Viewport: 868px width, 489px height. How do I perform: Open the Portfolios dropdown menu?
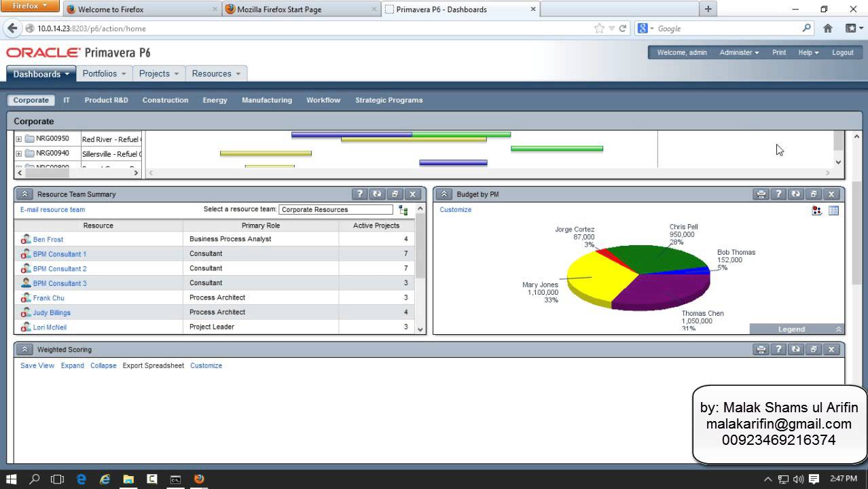click(x=104, y=73)
